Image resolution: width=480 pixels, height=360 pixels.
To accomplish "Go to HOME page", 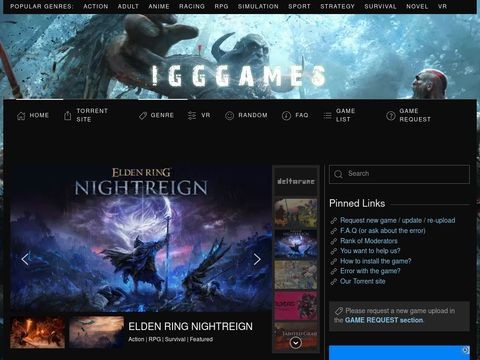I will 39,115.
